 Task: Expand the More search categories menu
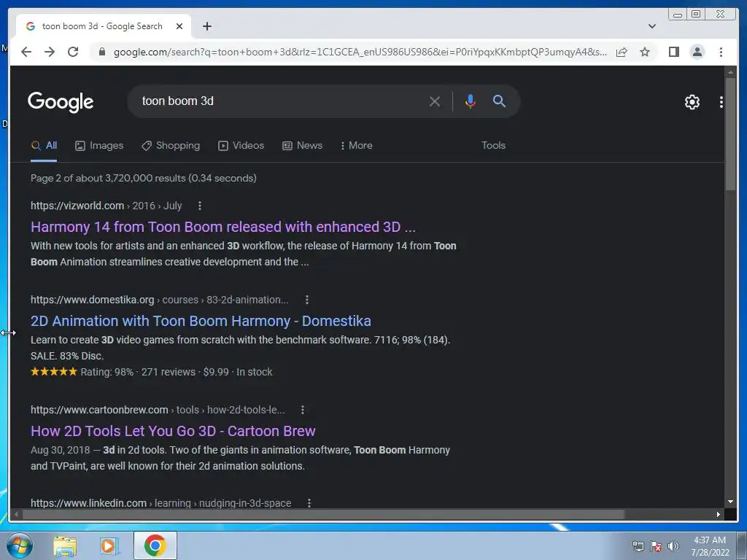(x=356, y=145)
